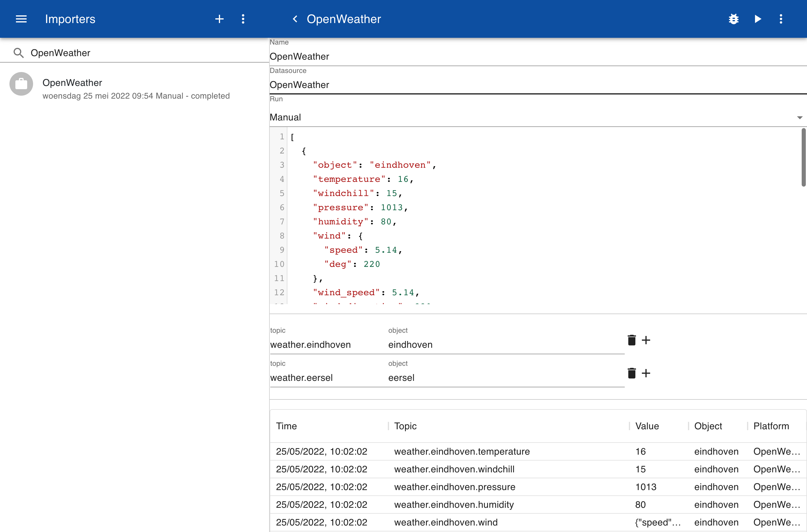Open the hamburger navigation menu
This screenshot has height=532, width=807.
tap(21, 19)
